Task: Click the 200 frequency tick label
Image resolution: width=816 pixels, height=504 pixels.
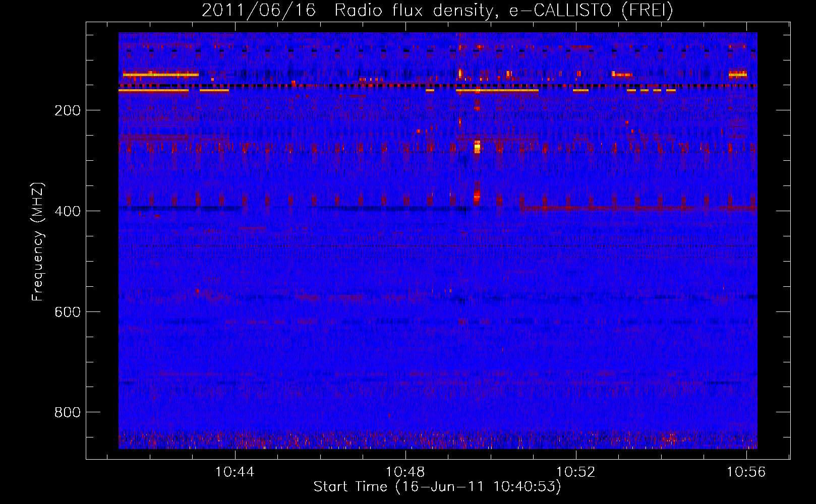Action: tap(67, 111)
